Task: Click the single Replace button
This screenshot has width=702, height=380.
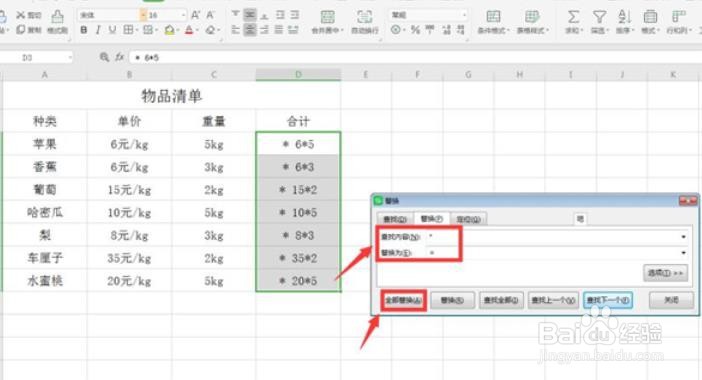Action: pos(452,300)
